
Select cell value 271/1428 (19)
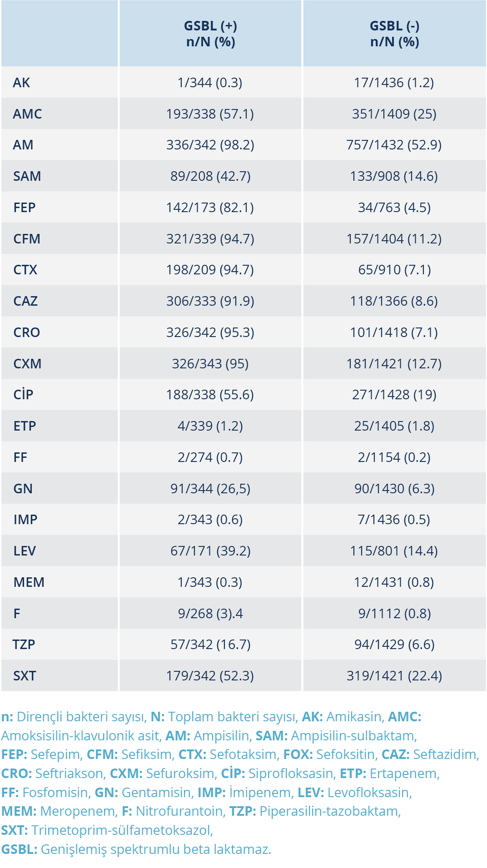pos(394,395)
